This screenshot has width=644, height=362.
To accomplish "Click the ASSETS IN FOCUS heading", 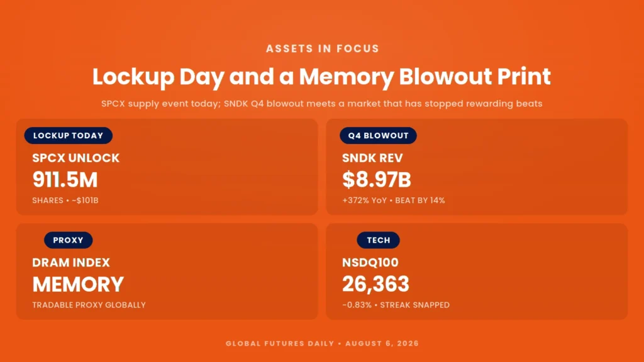I will [x=323, y=48].
